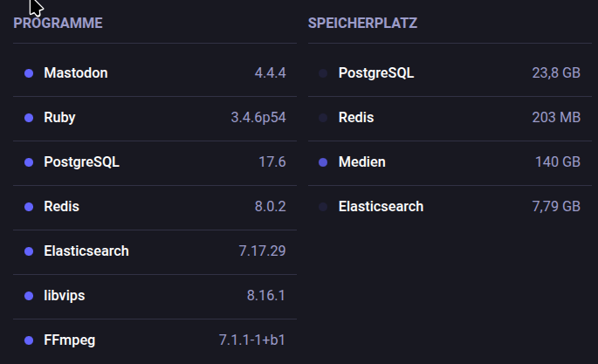Select the PROGRAMME section heading
This screenshot has width=598, height=364.
(58, 23)
